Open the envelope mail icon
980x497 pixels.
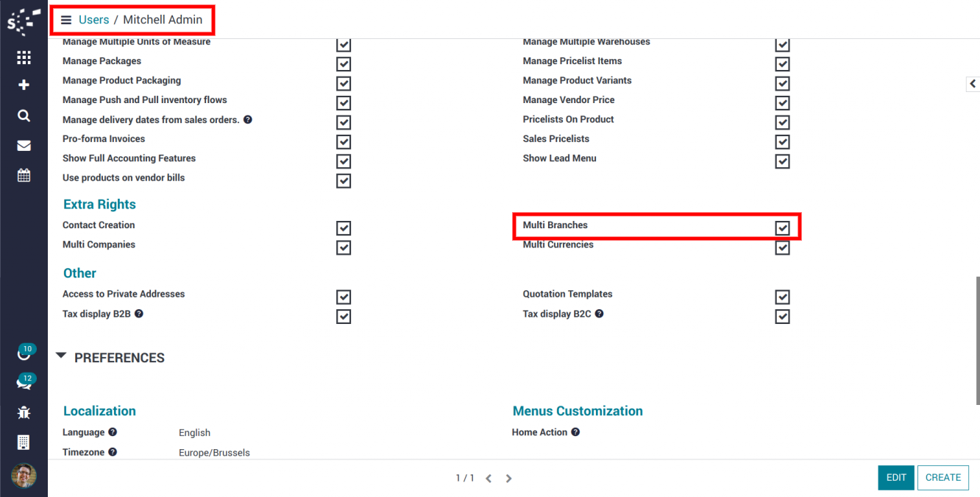click(24, 146)
